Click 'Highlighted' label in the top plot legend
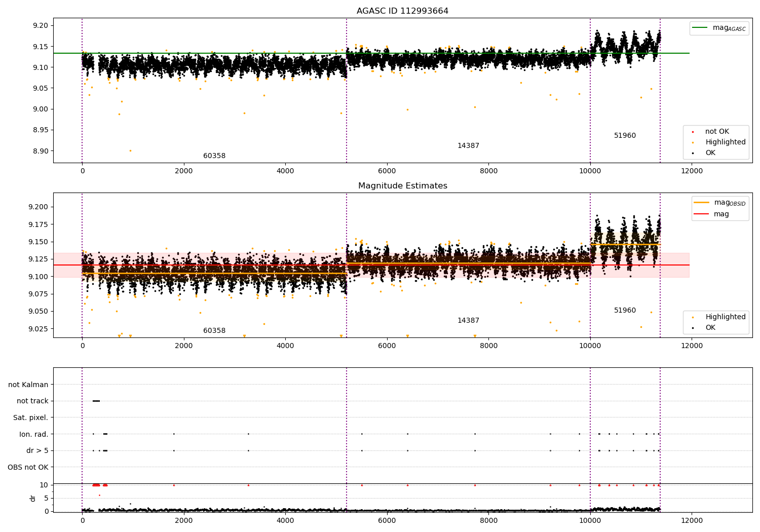760x532 pixels. 726,142
